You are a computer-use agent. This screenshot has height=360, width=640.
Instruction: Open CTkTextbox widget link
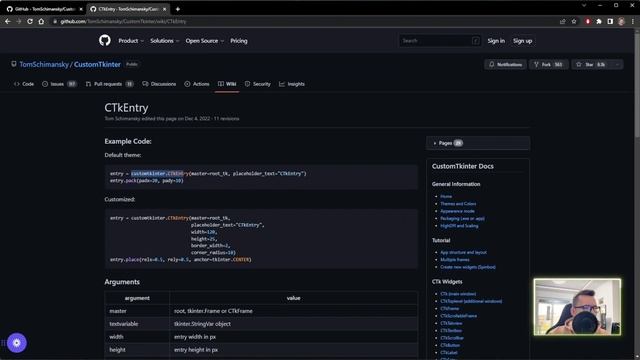coord(451,331)
